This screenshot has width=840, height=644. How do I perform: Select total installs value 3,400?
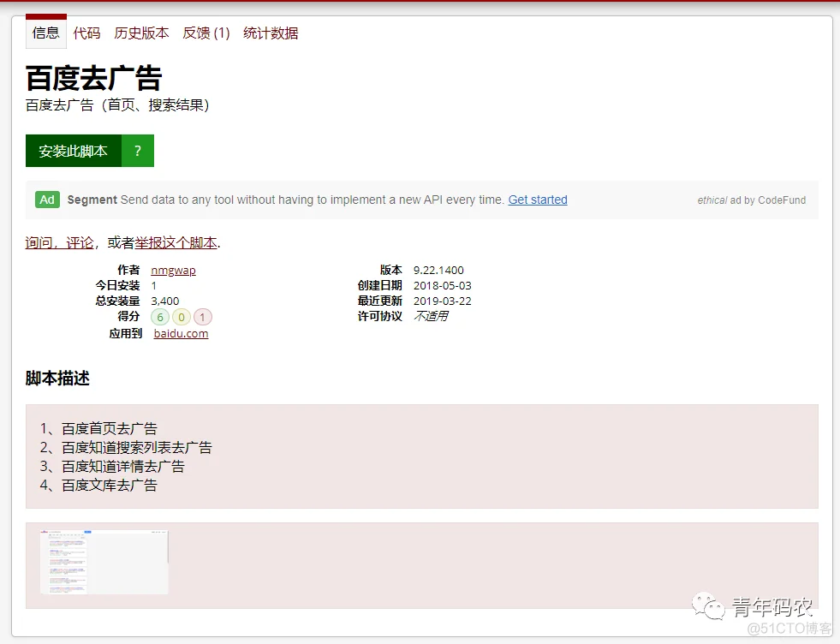coord(165,301)
